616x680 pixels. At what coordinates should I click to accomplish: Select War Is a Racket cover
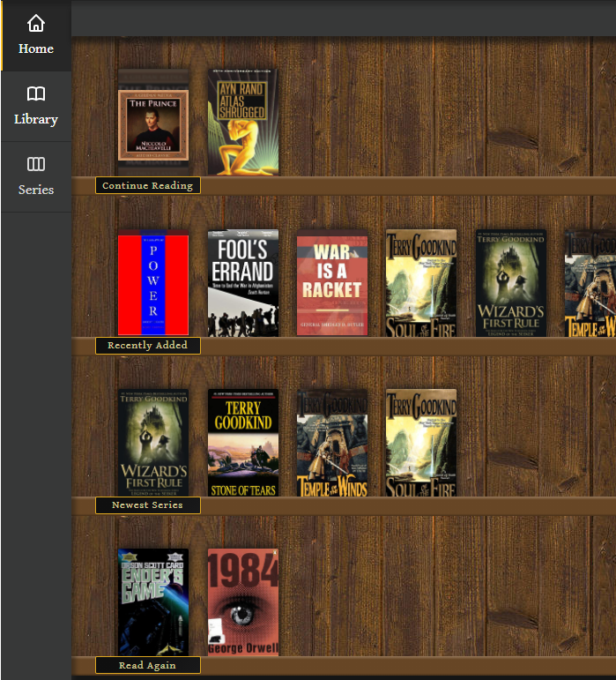click(332, 283)
